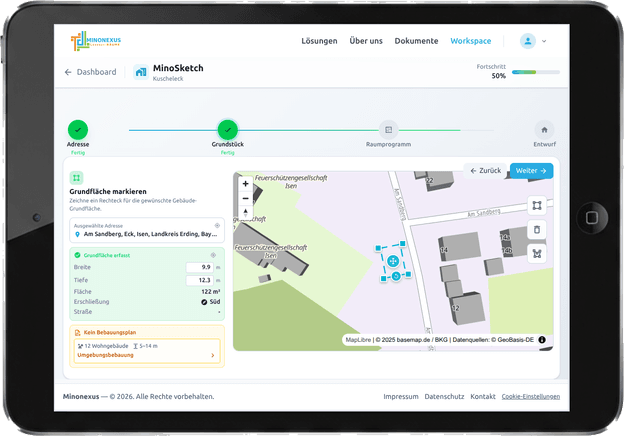The image size is (624, 436).
Task: Click the move handle in the rectangle center
Action: [x=393, y=260]
